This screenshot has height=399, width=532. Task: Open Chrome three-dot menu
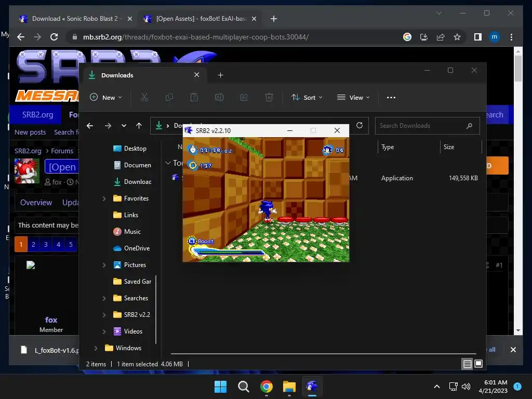pyautogui.click(x=511, y=37)
